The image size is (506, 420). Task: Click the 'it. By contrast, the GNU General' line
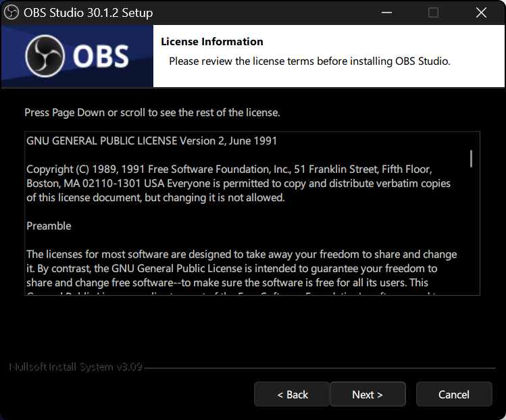click(232, 268)
